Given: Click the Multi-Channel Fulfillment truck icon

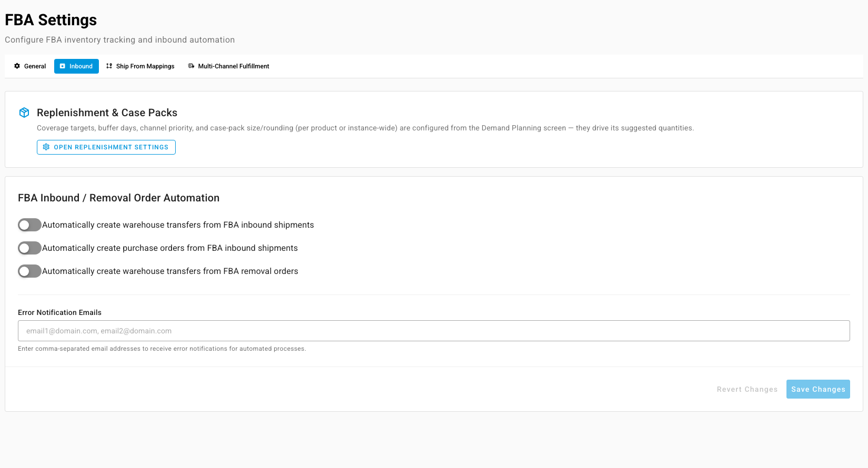Looking at the screenshot, I should pyautogui.click(x=191, y=66).
